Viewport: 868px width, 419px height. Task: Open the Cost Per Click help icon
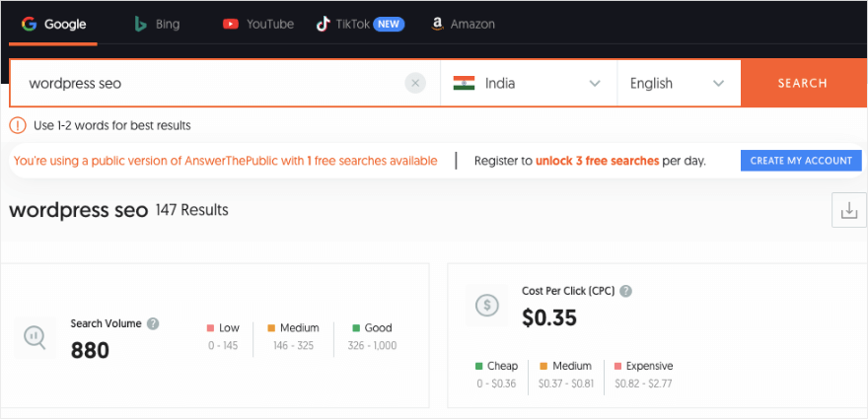click(626, 291)
